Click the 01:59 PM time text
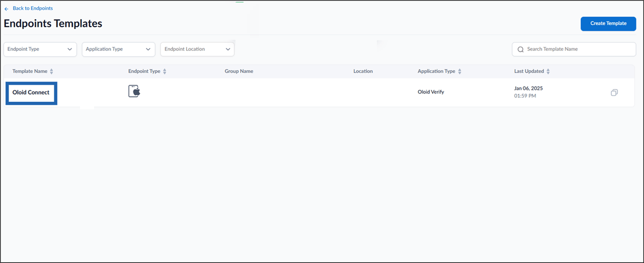 tap(525, 96)
